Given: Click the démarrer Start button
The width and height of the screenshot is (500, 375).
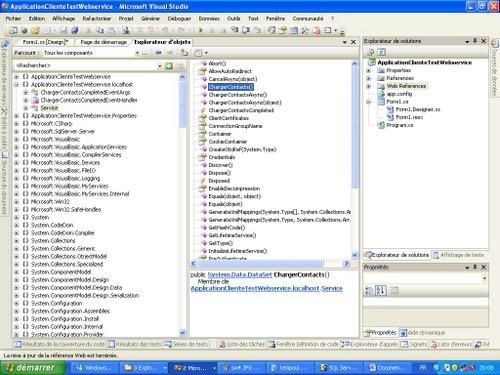Looking at the screenshot, I should 33,368.
